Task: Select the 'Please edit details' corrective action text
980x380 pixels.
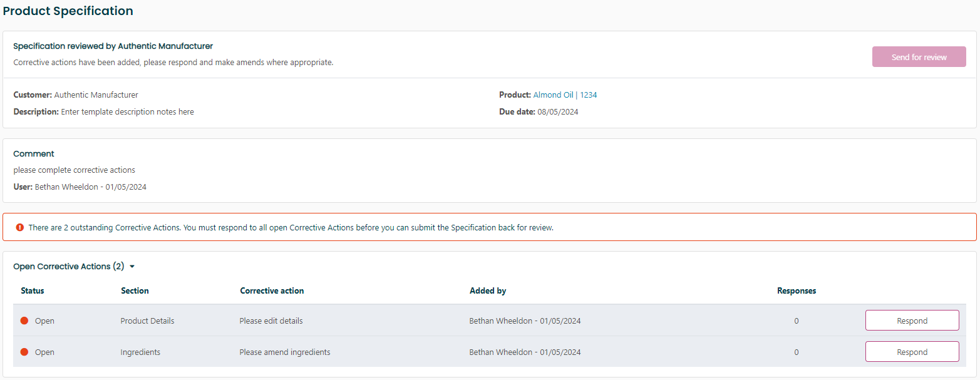Action: pos(271,321)
